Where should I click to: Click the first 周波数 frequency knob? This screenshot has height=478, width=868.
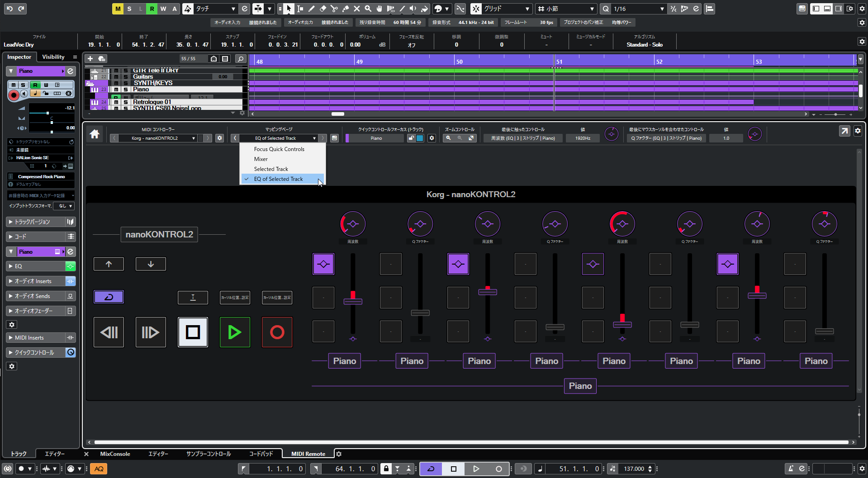pos(353,224)
